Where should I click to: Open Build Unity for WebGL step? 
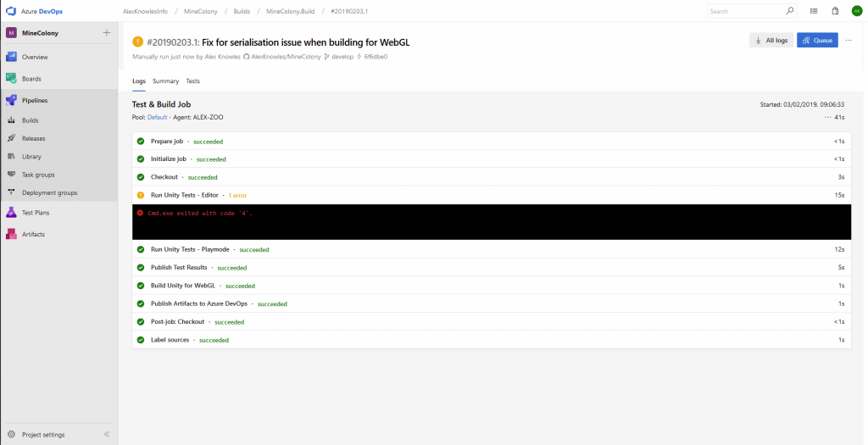coord(492,286)
